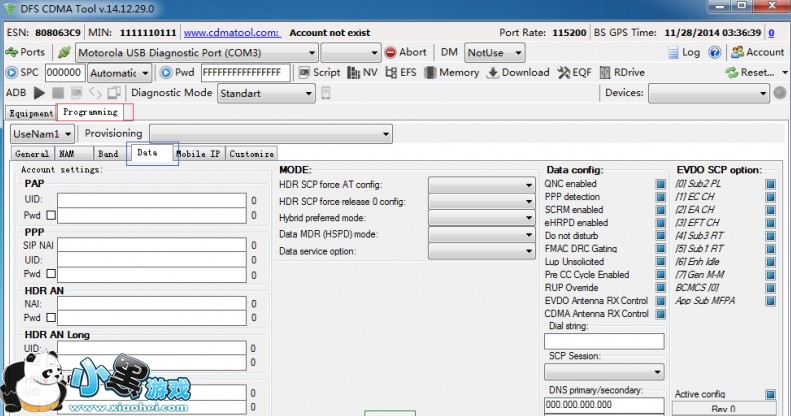The height and width of the screenshot is (416, 791).
Task: Click the ADB copy windows icon
Action: point(114,93)
